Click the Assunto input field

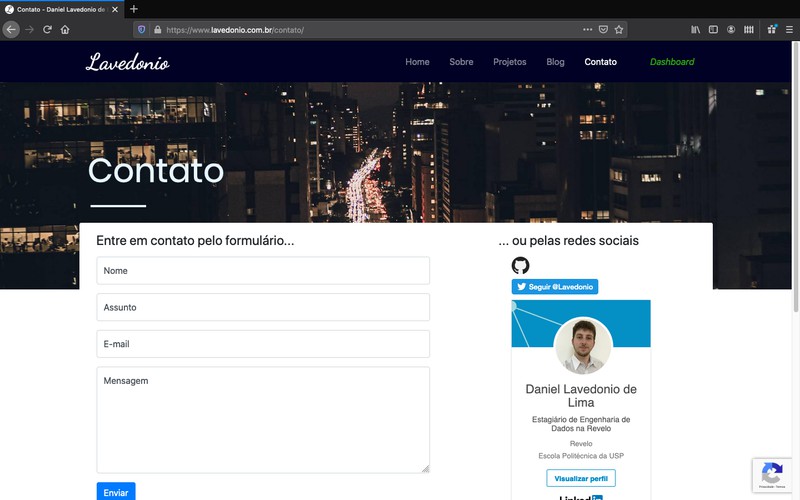pyautogui.click(x=263, y=307)
